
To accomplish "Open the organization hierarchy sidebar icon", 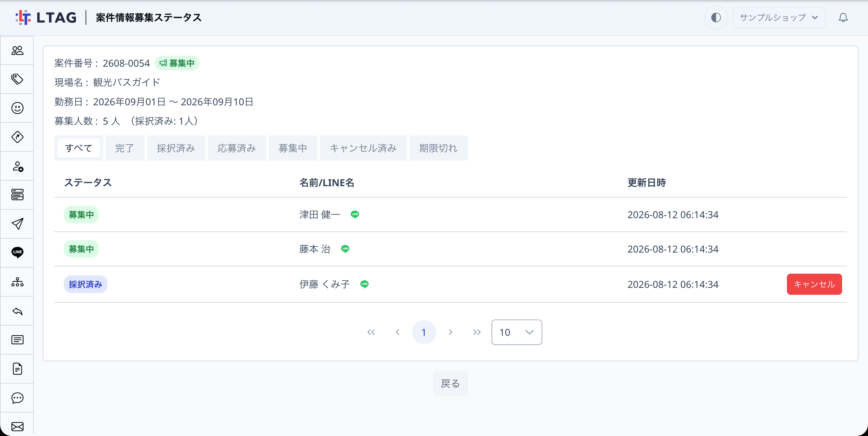I will coord(17,282).
